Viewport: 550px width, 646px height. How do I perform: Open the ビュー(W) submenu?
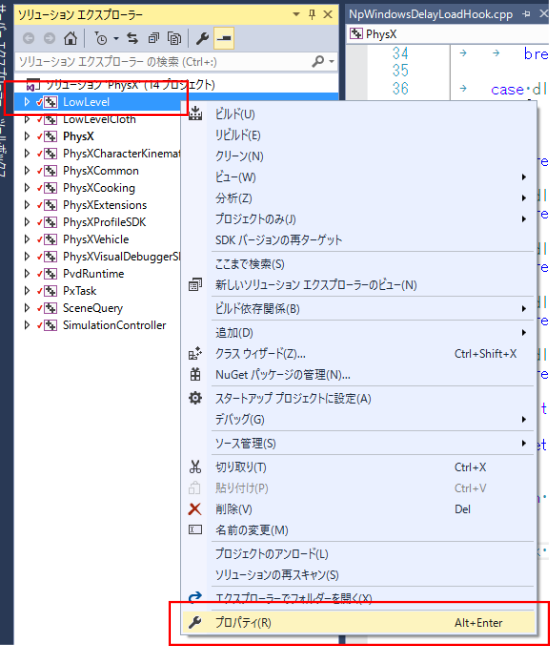click(359, 177)
